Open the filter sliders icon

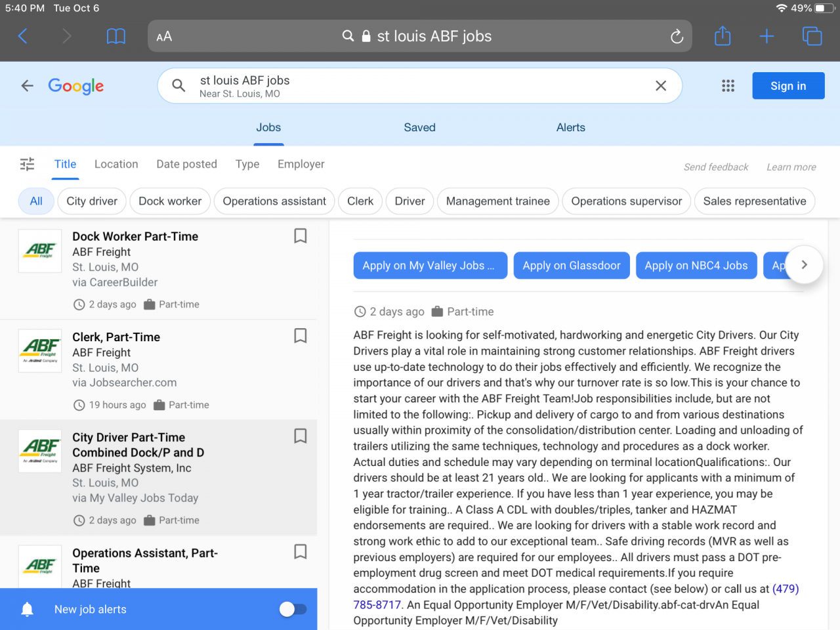tap(27, 164)
